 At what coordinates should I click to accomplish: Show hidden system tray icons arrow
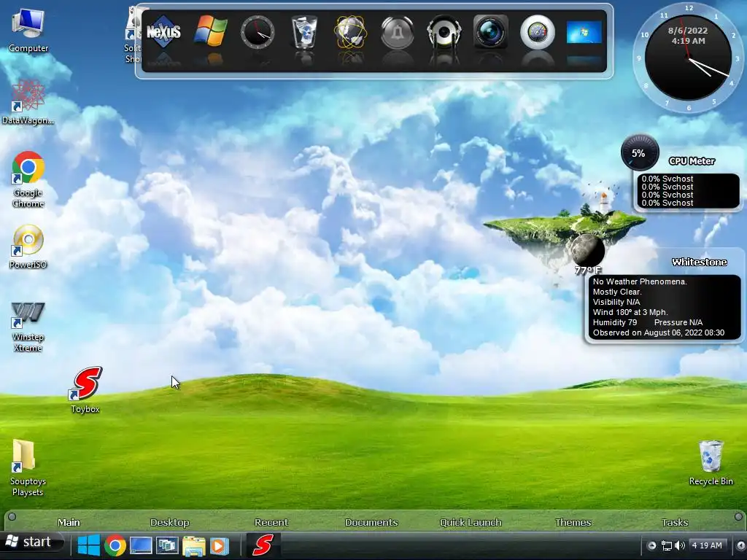pos(651,545)
